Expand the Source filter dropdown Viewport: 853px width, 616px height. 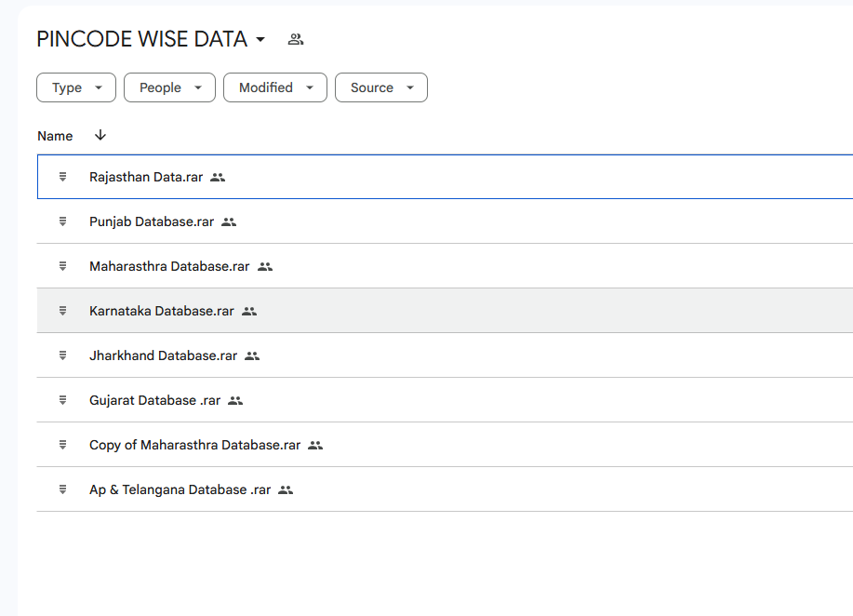pyautogui.click(x=380, y=87)
